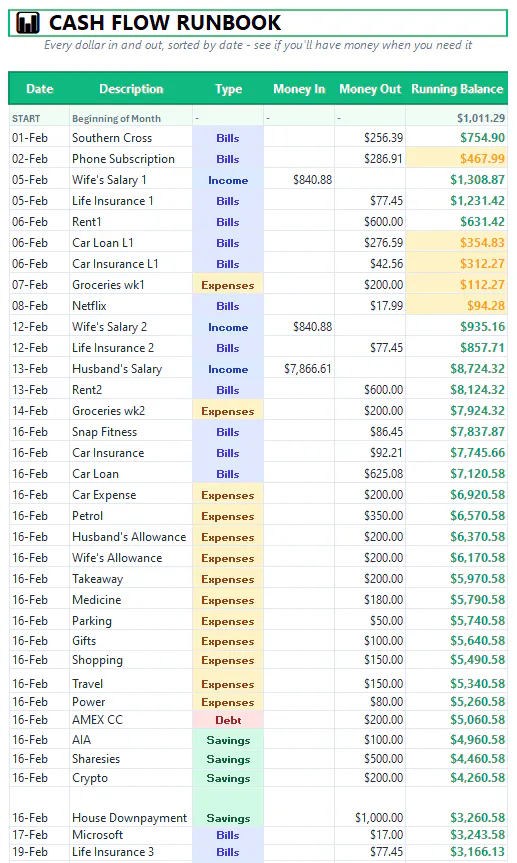Click the Power $80.00 amount
Screen dimensions: 517x863
click(x=370, y=702)
